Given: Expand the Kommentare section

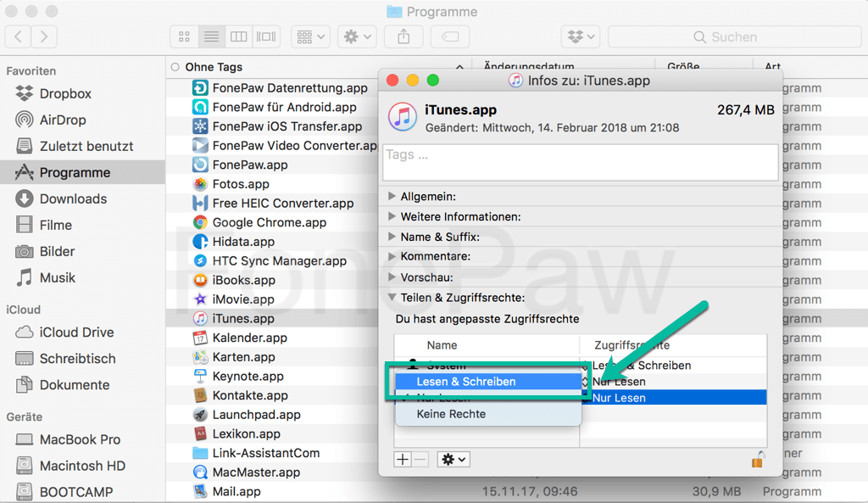Looking at the screenshot, I should pos(392,256).
